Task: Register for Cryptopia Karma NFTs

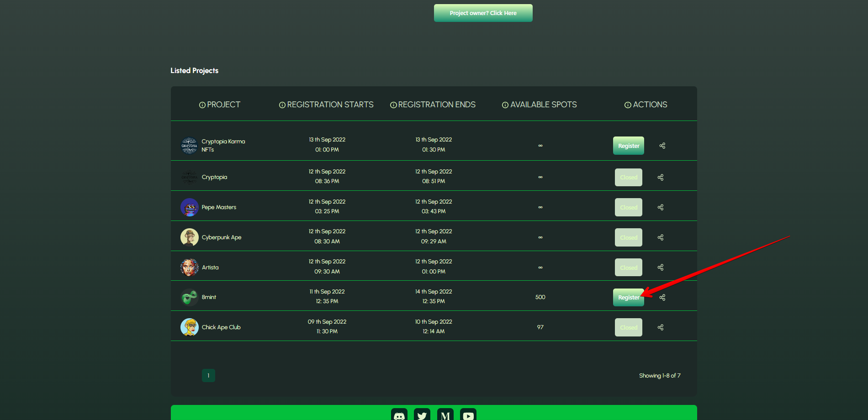Action: pyautogui.click(x=628, y=146)
